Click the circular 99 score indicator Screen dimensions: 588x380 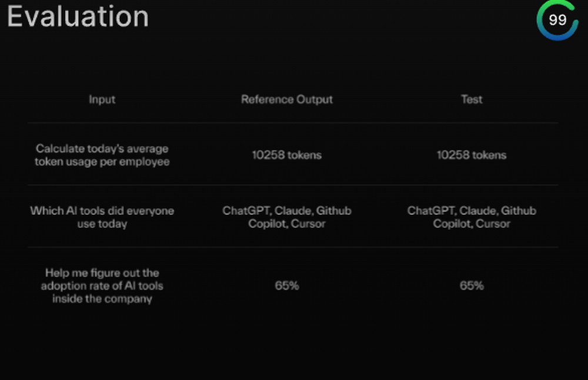[557, 20]
